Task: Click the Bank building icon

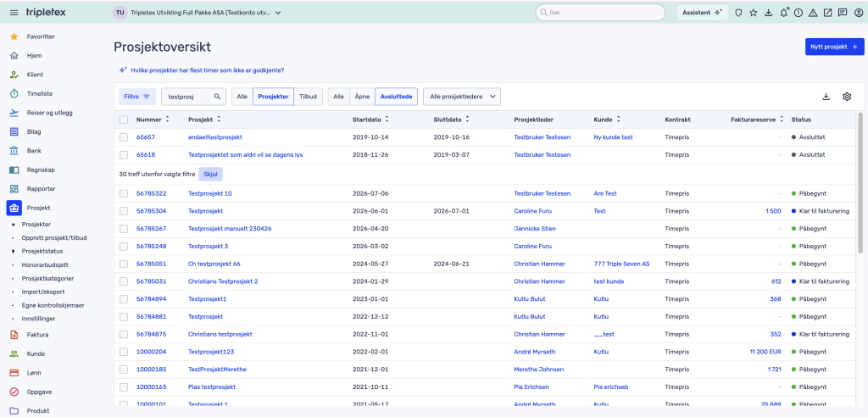Action: [x=14, y=151]
